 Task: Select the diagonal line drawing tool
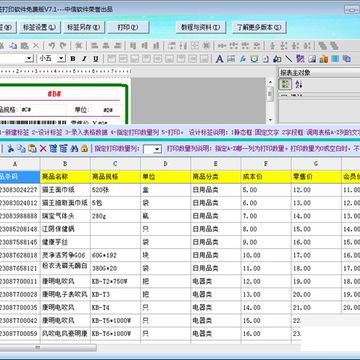coord(289,59)
